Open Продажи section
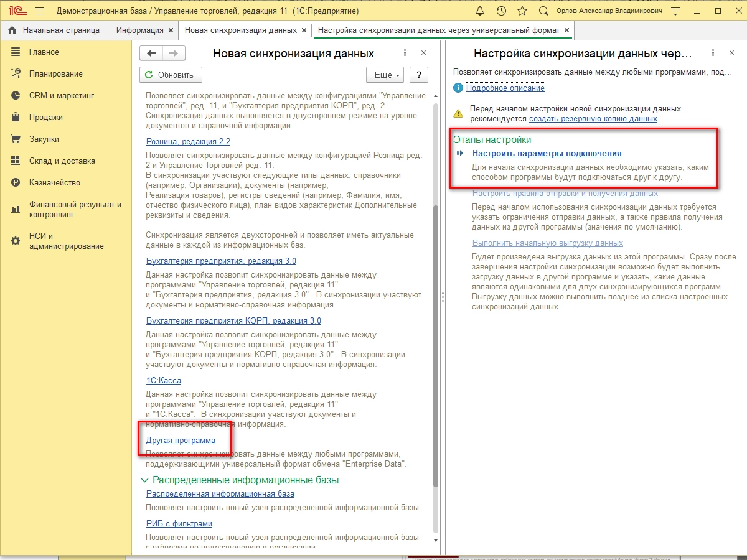The height and width of the screenshot is (560, 747). 45,117
